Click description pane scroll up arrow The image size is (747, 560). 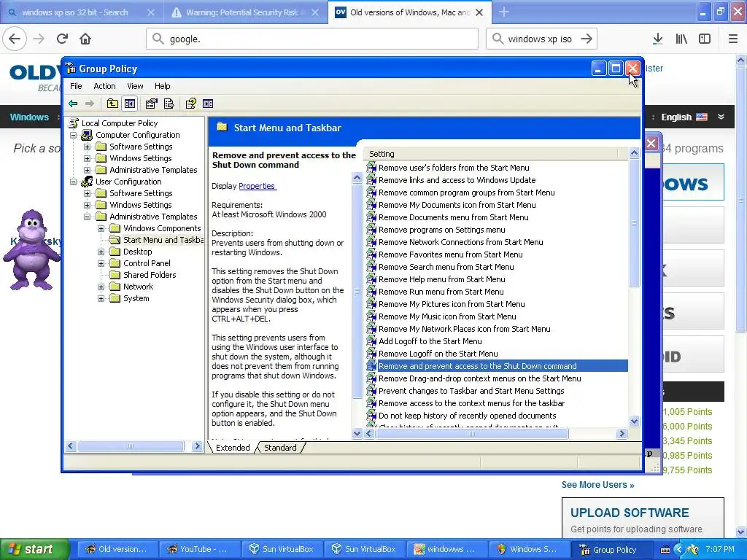tap(357, 178)
